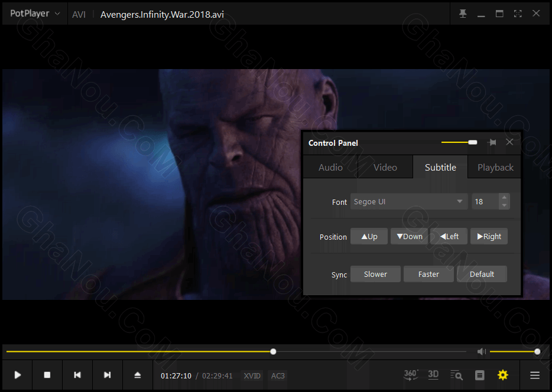
Task: Reset subtitle sync to Default
Action: tap(482, 274)
